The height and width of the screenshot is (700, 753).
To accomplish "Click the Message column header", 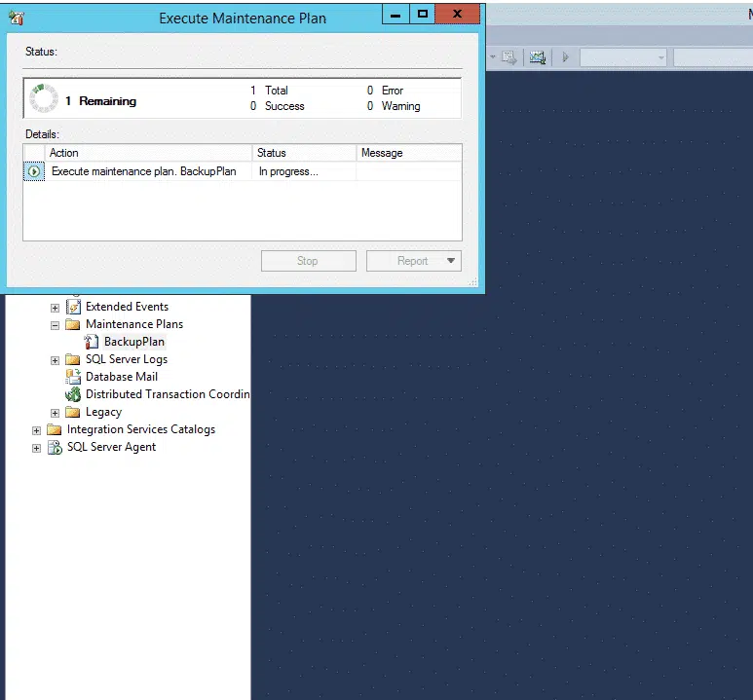I will pyautogui.click(x=409, y=153).
